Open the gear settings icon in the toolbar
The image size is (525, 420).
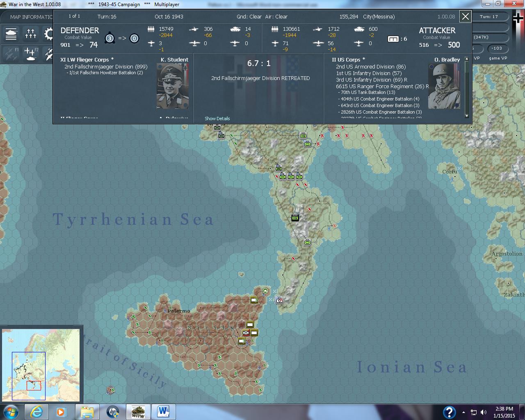click(49, 34)
